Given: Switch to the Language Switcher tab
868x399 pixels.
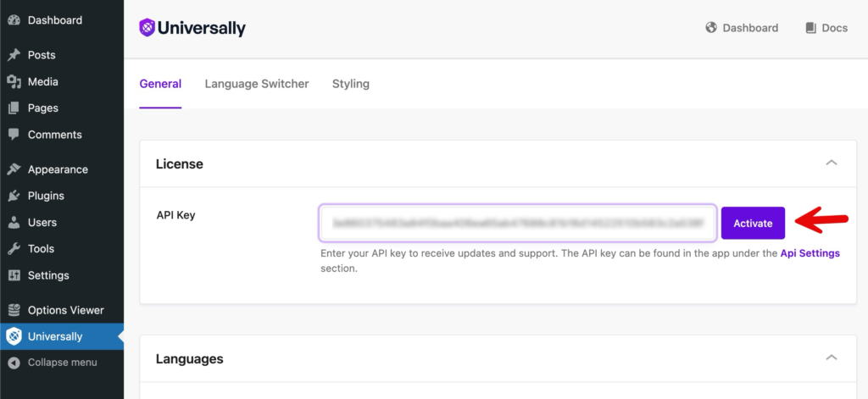Looking at the screenshot, I should pos(257,84).
